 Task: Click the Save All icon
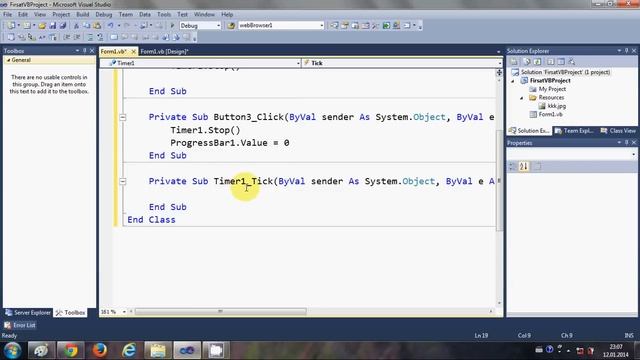coord(63,26)
